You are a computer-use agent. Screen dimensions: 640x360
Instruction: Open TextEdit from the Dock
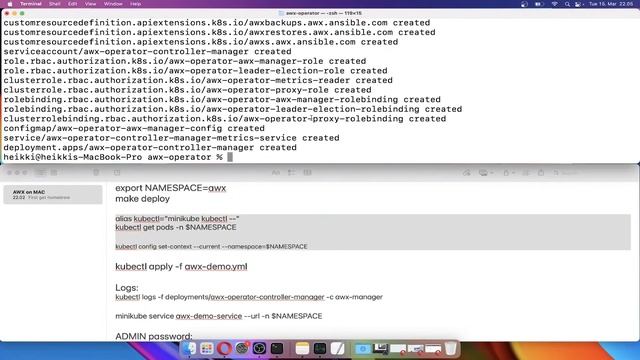(337, 348)
